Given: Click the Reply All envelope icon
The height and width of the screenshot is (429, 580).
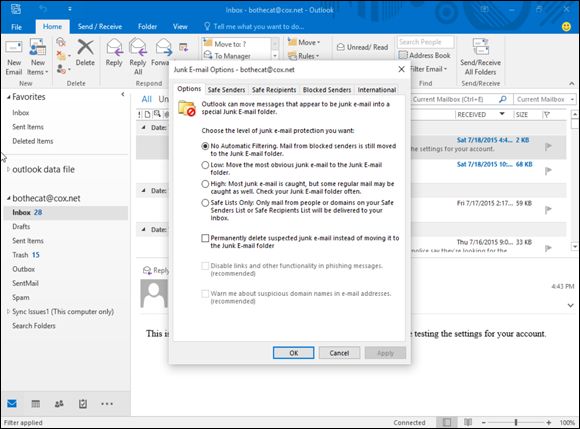Looking at the screenshot, I should 138,47.
